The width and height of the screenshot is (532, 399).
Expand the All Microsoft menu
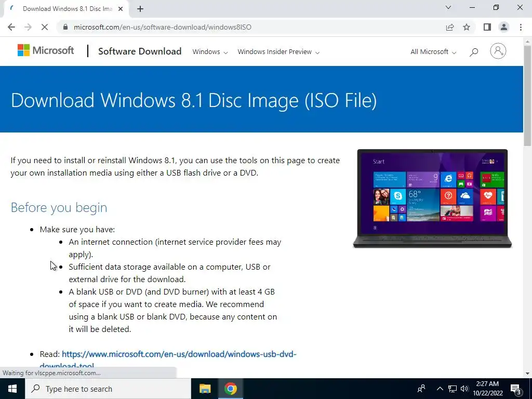pyautogui.click(x=433, y=52)
